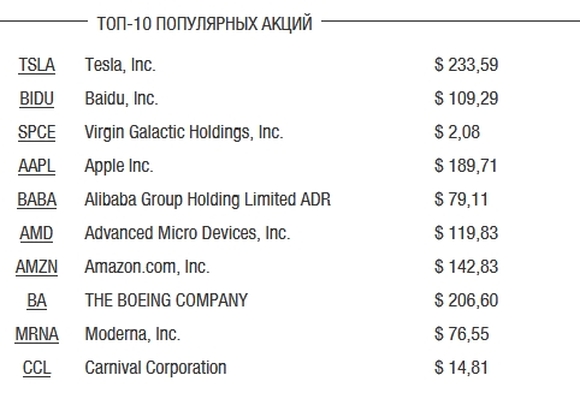Viewport: 580px width, 393px height.
Task: Open the AMZN ticker link
Action: (x=37, y=267)
